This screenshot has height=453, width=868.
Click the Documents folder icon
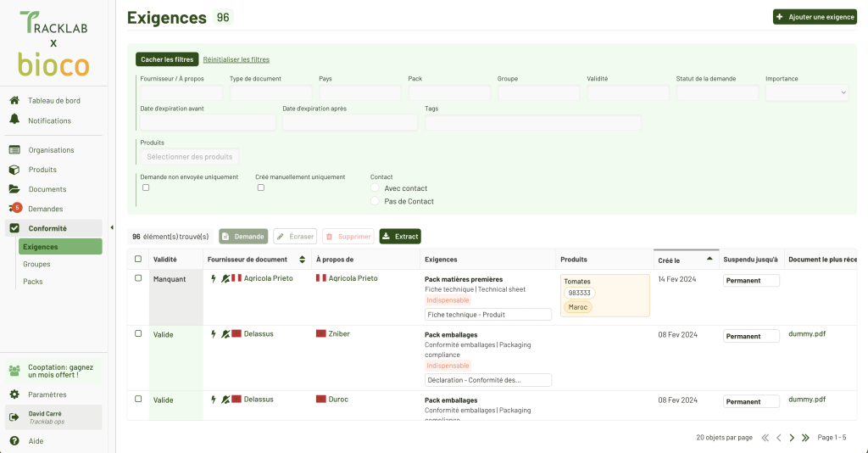click(14, 189)
